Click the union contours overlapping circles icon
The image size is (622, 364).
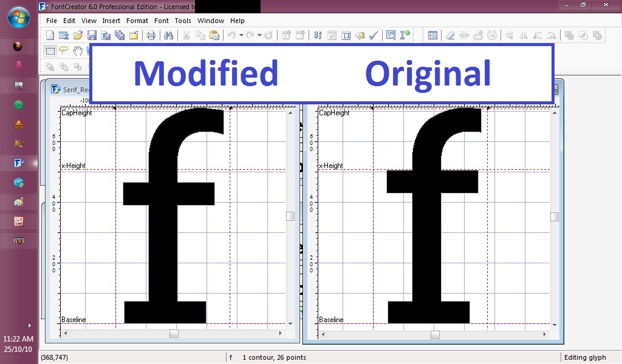pos(569,36)
